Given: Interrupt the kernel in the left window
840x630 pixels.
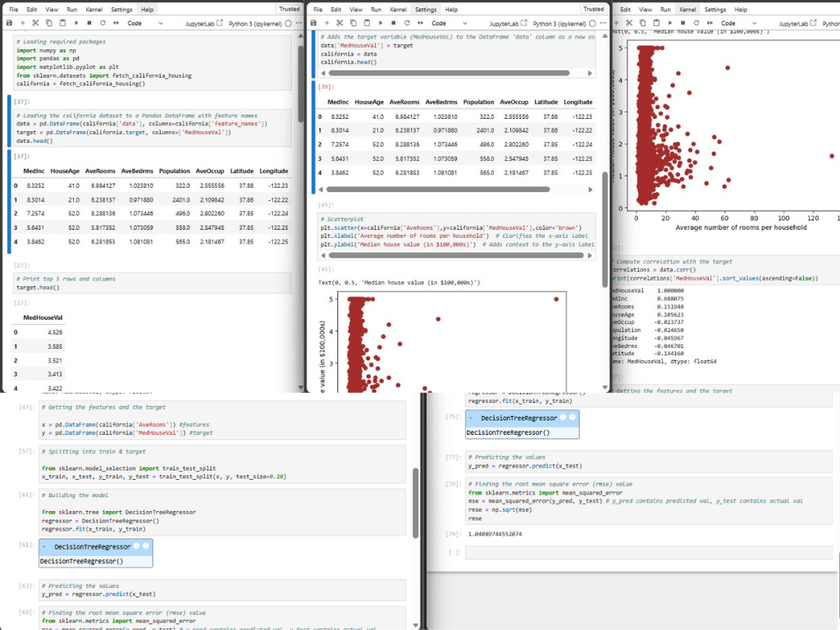Looking at the screenshot, I should 89,23.
